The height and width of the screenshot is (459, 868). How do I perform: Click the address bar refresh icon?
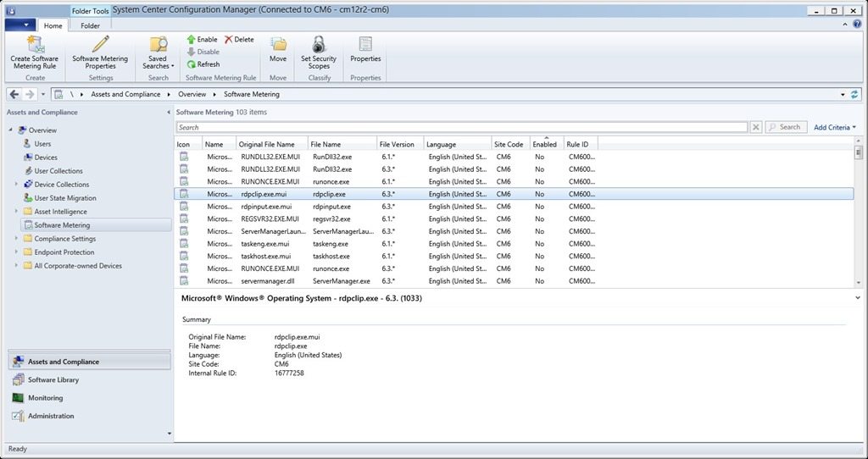click(x=854, y=95)
